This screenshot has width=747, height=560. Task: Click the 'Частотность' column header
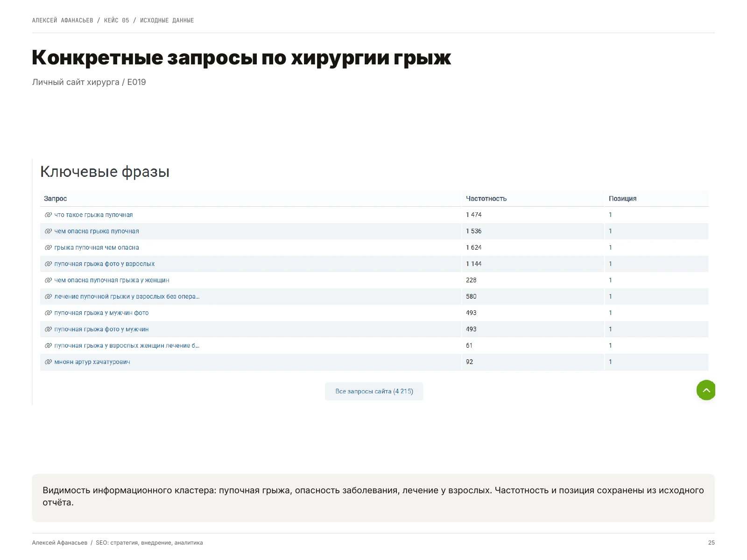click(x=486, y=198)
